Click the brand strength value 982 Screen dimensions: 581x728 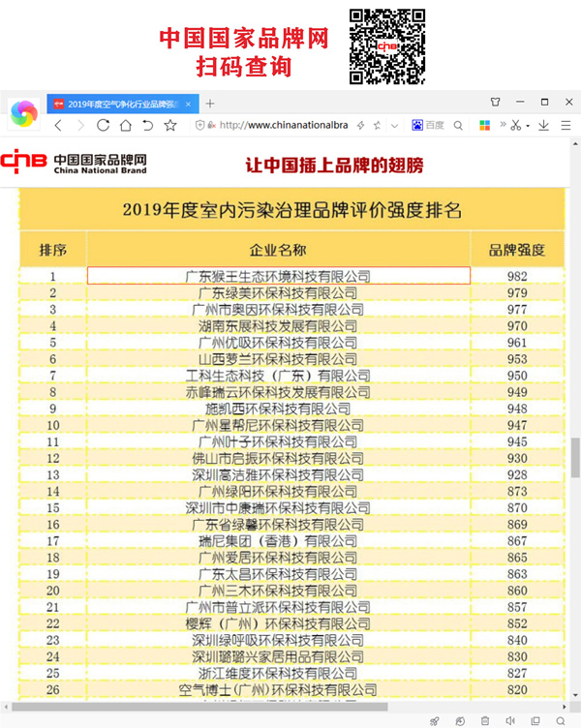click(517, 276)
